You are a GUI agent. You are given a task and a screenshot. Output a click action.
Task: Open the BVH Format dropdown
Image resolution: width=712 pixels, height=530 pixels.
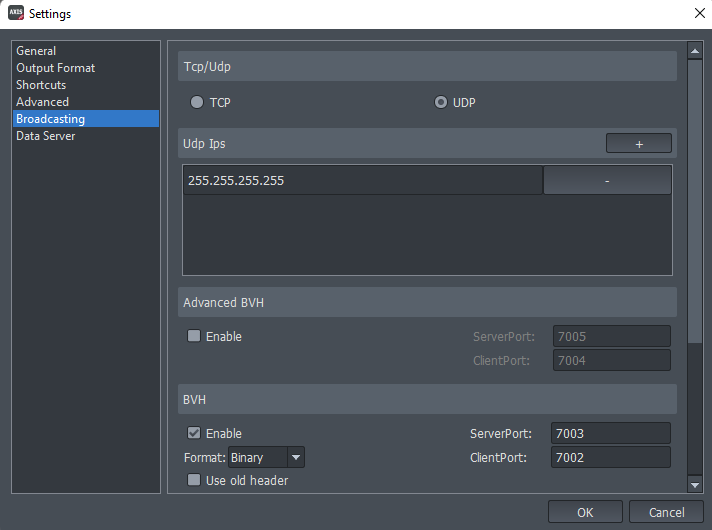click(266, 457)
